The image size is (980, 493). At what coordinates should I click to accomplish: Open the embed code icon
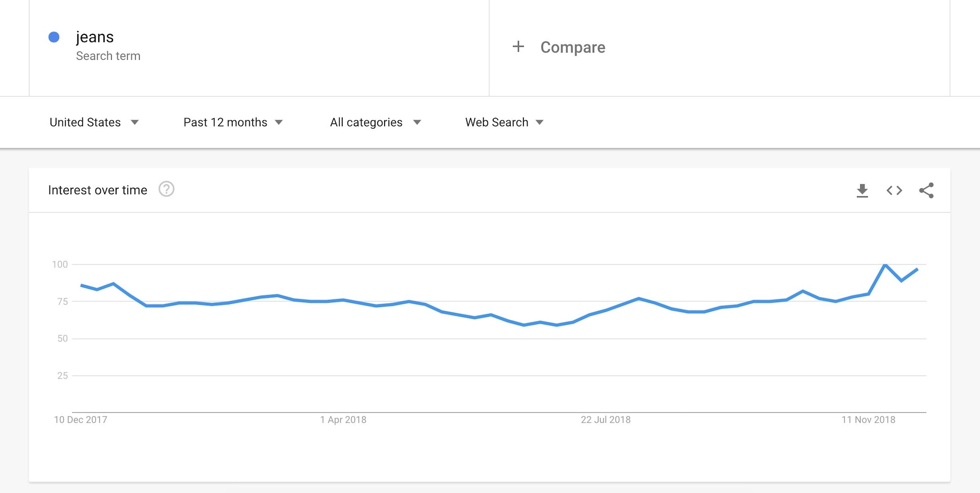tap(894, 190)
